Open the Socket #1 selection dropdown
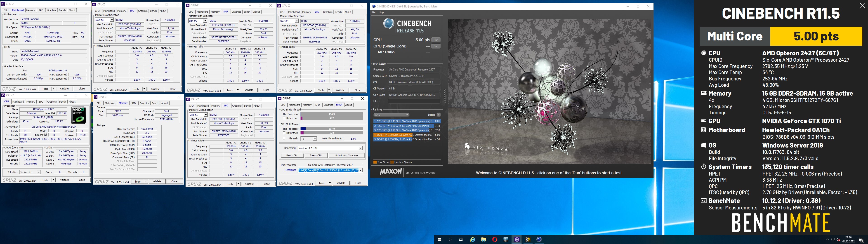This screenshot has height=244, width=868. (30, 172)
